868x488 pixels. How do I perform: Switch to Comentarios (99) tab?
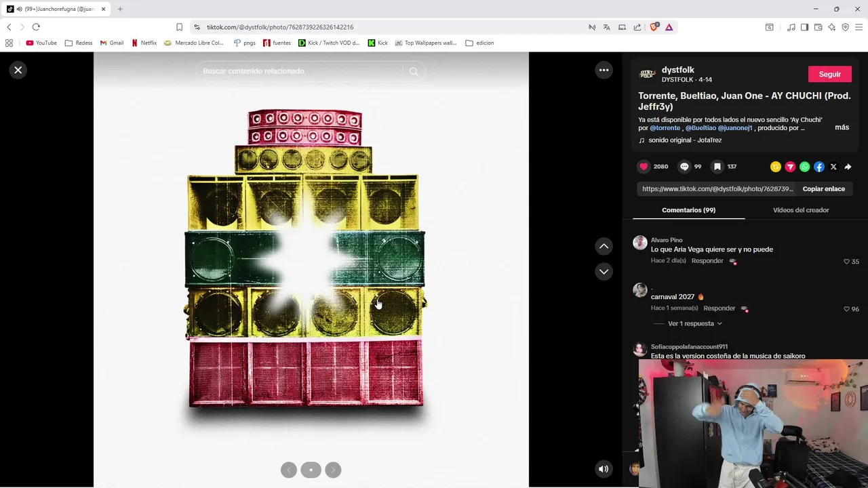688,210
